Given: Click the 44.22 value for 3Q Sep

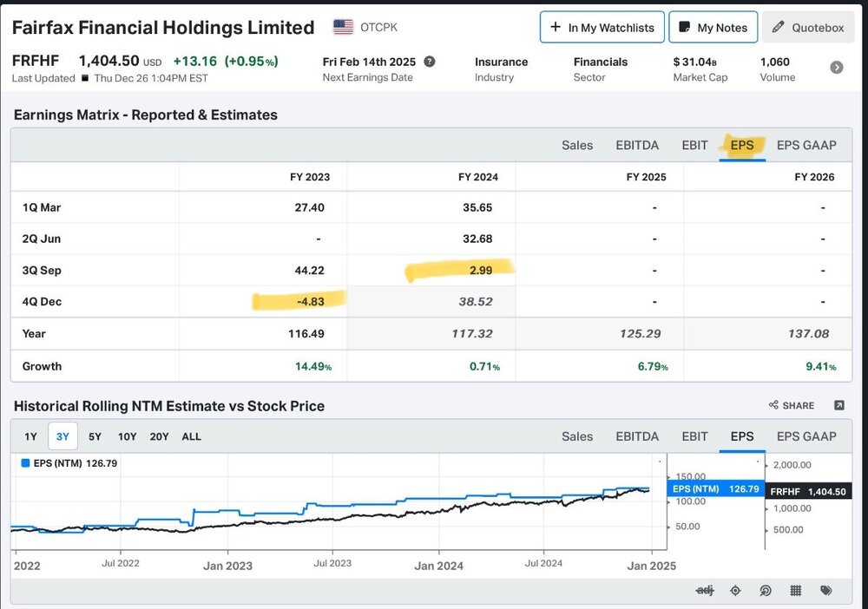Looking at the screenshot, I should click(310, 271).
